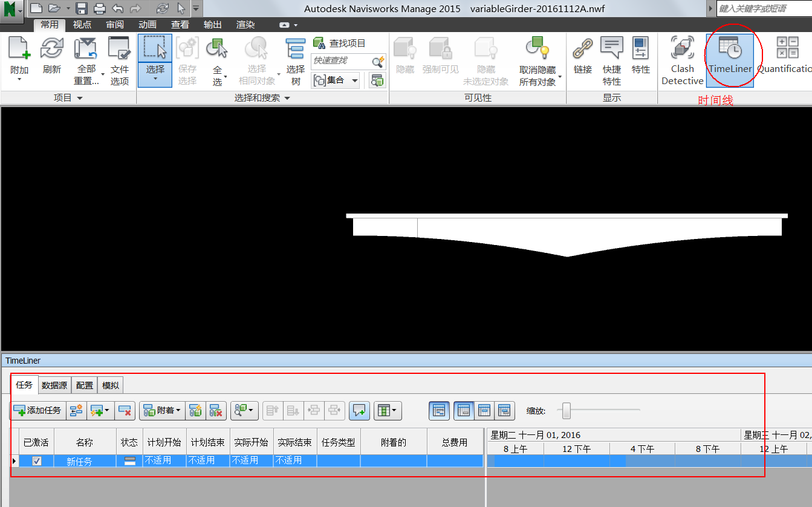Viewport: 812px width, 507px height.
Task: Adjust the 缩放 zoom slider handle
Action: point(567,411)
